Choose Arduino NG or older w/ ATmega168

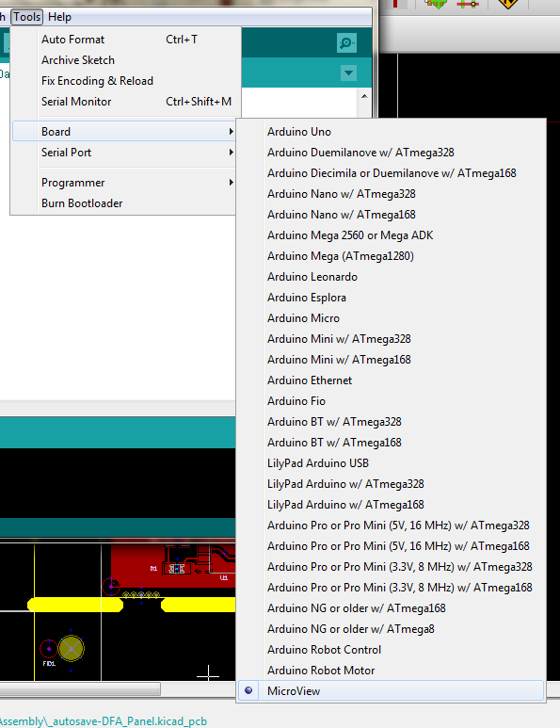(x=391, y=608)
